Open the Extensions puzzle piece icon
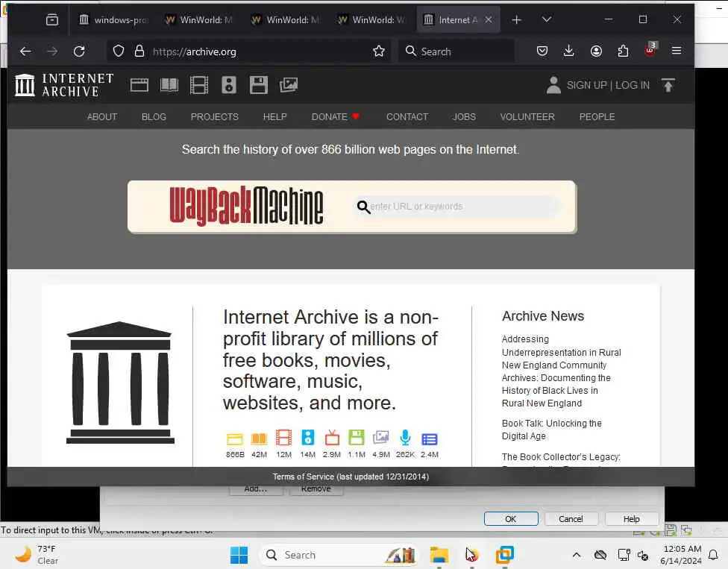The image size is (728, 569). (623, 51)
